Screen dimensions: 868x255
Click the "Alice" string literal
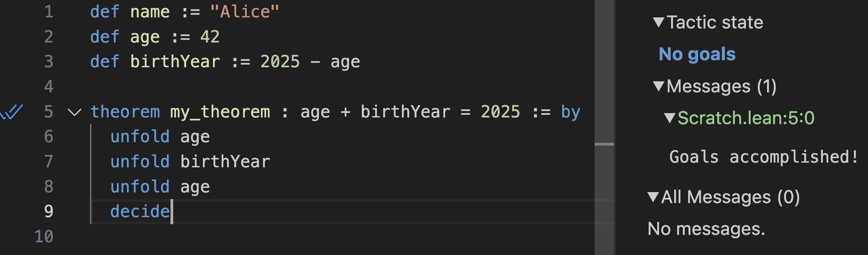click(244, 12)
